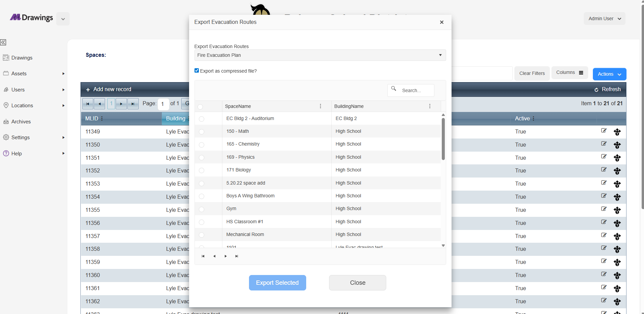The image size is (644, 314).
Task: Open the Fire Evacuation Plan dropdown
Action: (320, 55)
